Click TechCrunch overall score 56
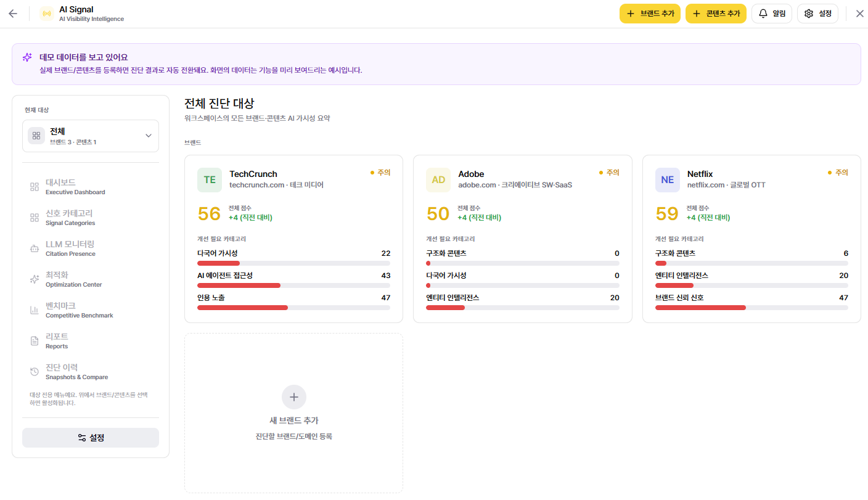This screenshot has height=500, width=868. click(x=209, y=213)
